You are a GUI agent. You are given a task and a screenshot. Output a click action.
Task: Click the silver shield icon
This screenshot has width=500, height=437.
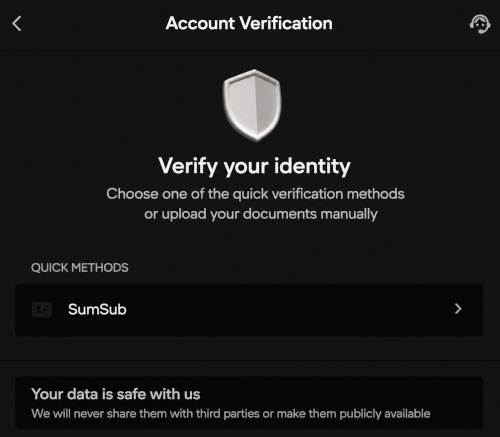point(252,105)
